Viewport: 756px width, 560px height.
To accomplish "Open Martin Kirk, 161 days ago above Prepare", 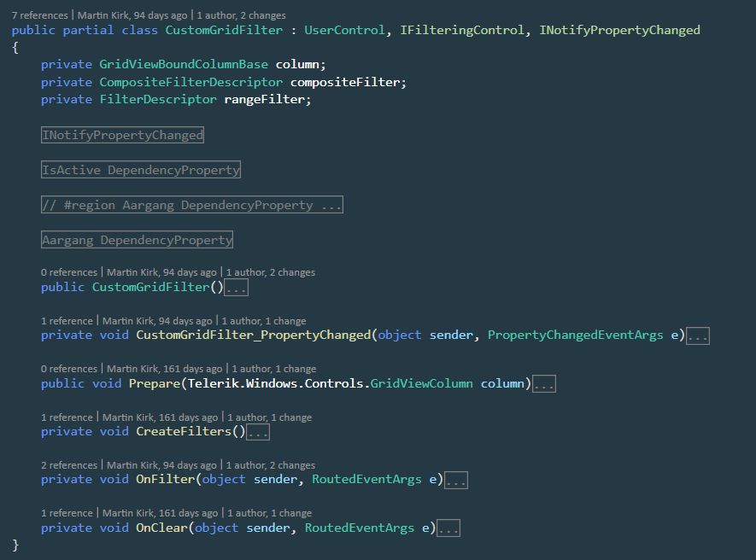I will pos(164,369).
